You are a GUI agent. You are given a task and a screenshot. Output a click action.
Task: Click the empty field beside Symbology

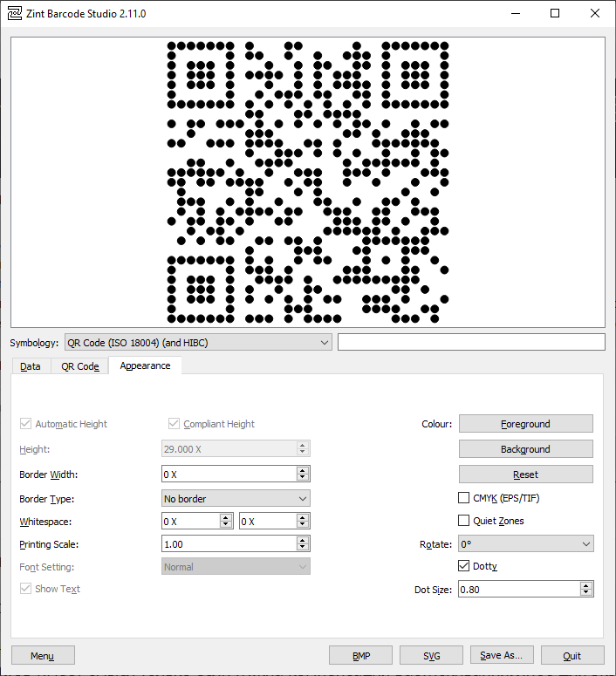pos(471,342)
